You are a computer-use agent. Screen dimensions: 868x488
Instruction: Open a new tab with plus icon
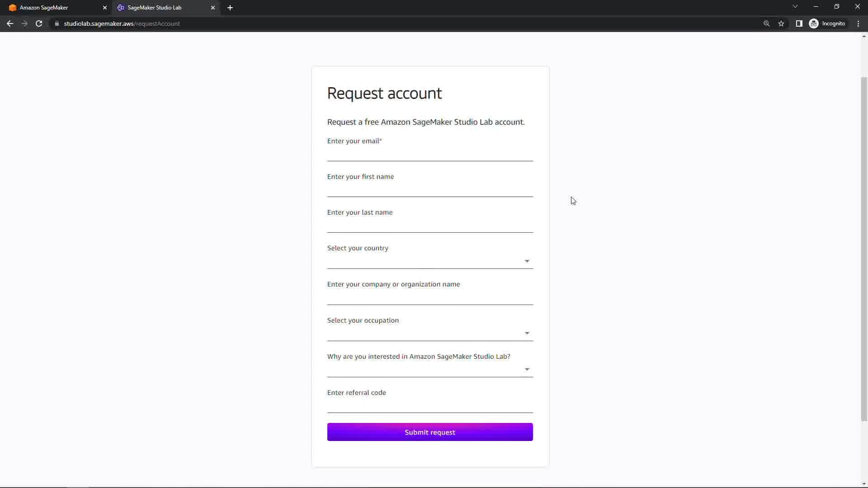pos(230,8)
